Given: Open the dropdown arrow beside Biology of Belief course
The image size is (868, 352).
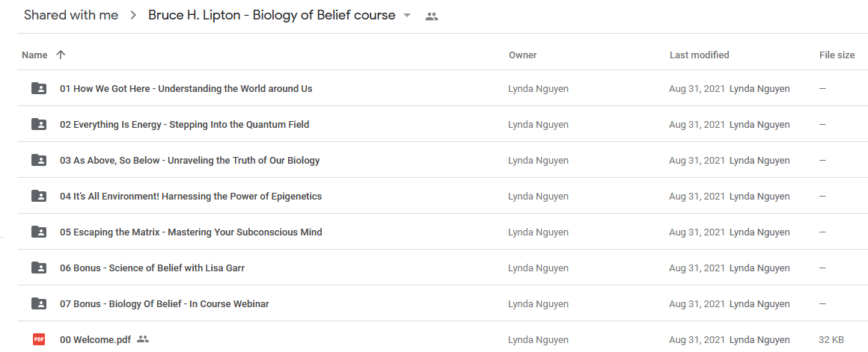Looking at the screenshot, I should point(407,16).
